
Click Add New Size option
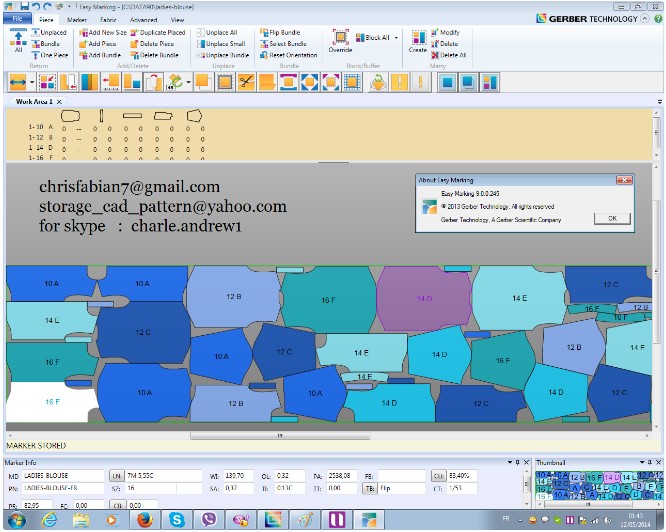tap(103, 33)
